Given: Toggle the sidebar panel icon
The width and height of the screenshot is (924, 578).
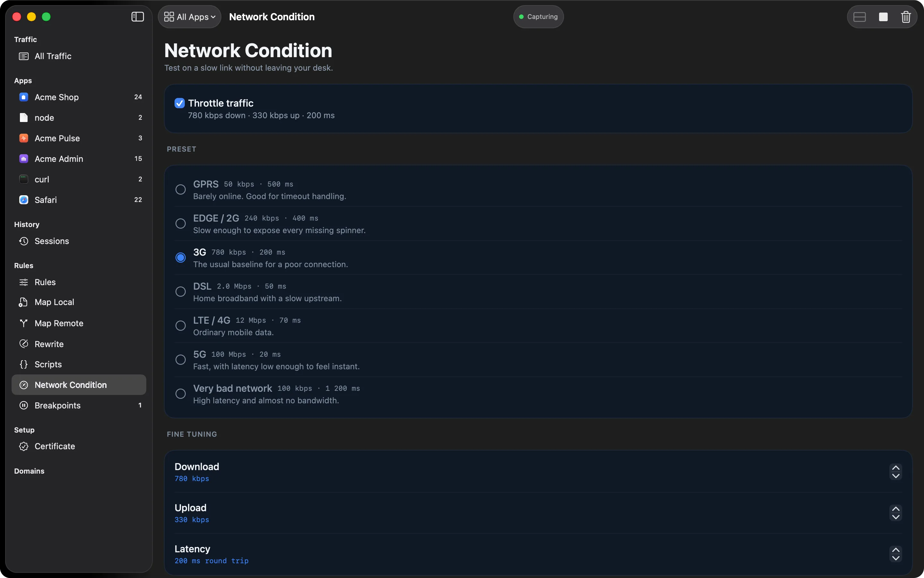Looking at the screenshot, I should point(137,17).
